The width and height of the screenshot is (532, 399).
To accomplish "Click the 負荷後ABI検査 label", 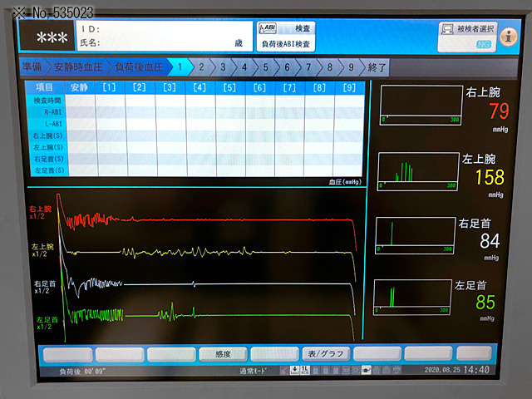I will pos(286,44).
